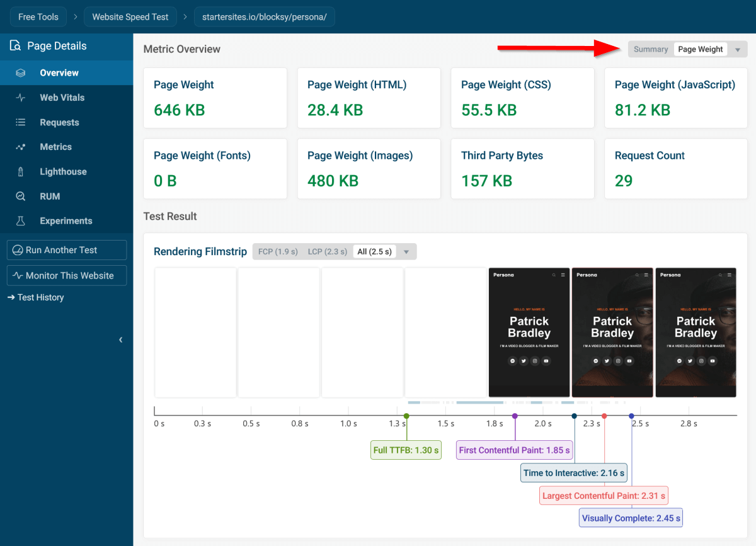Select All (2.5 s) filmstrip range
The width and height of the screenshot is (756, 546).
click(374, 252)
